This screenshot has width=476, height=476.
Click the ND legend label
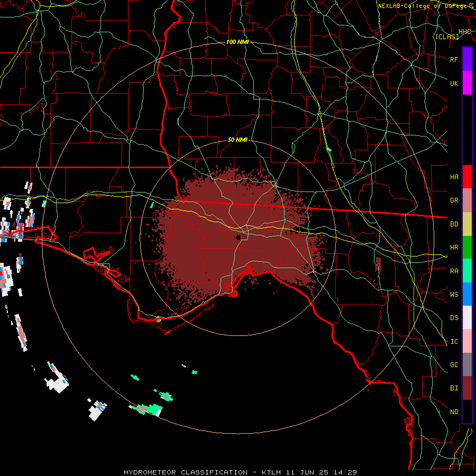(454, 412)
